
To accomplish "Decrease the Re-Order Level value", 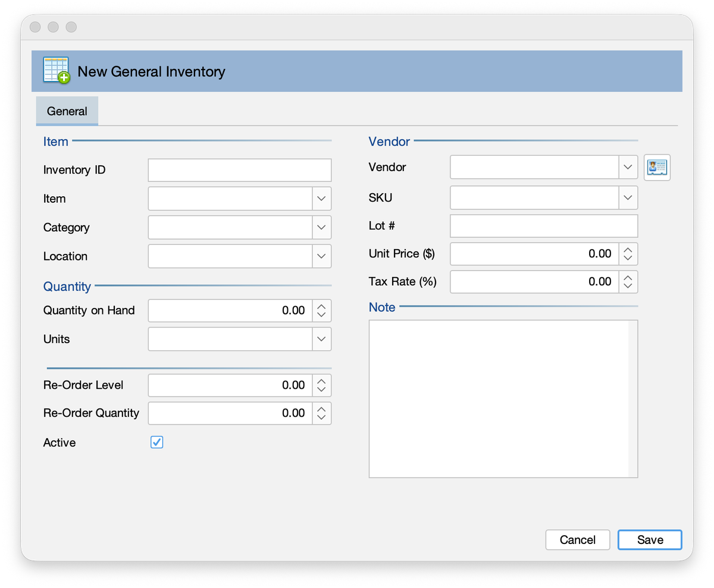I will (321, 390).
